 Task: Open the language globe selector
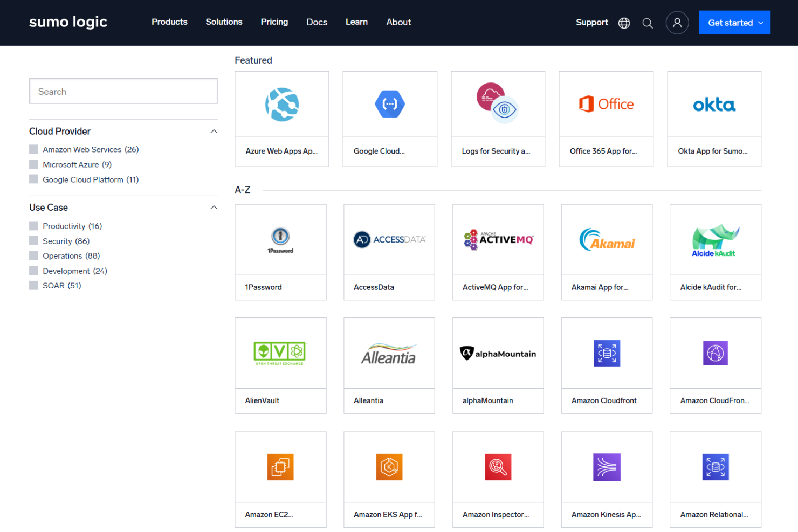624,23
